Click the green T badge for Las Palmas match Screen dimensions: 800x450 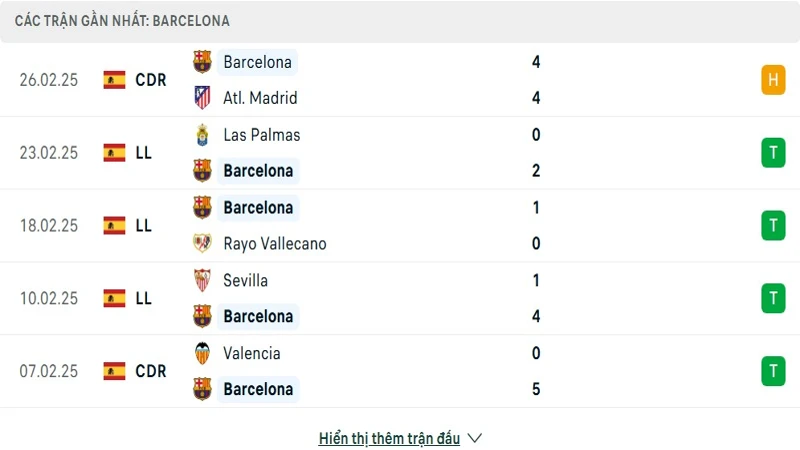tap(772, 153)
